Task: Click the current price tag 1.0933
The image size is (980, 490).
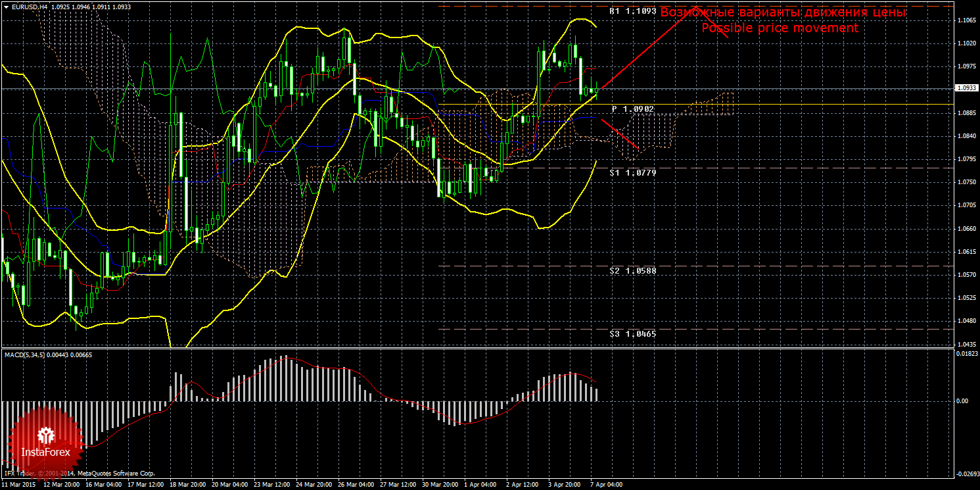Action: pos(965,87)
